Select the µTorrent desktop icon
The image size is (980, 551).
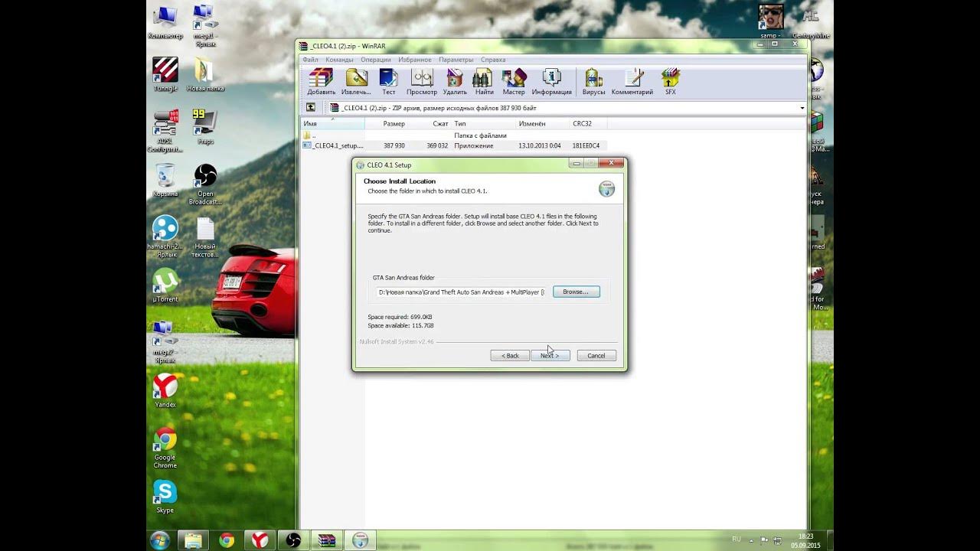tap(165, 285)
